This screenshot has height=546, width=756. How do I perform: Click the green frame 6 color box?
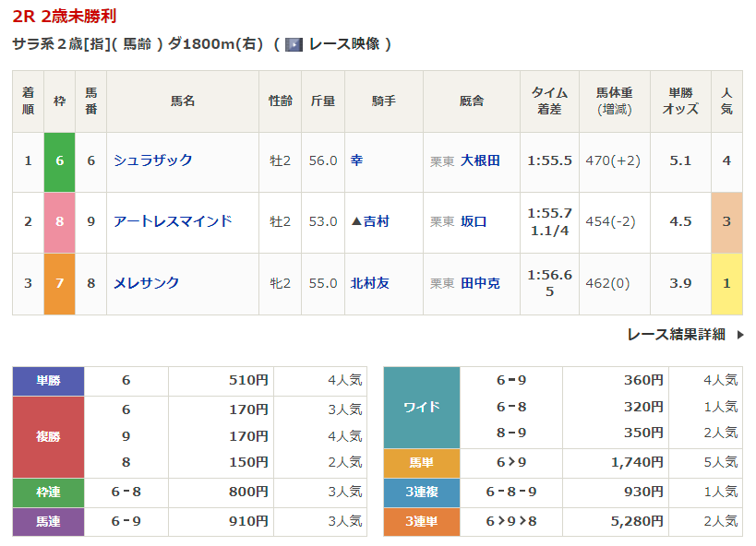point(59,161)
